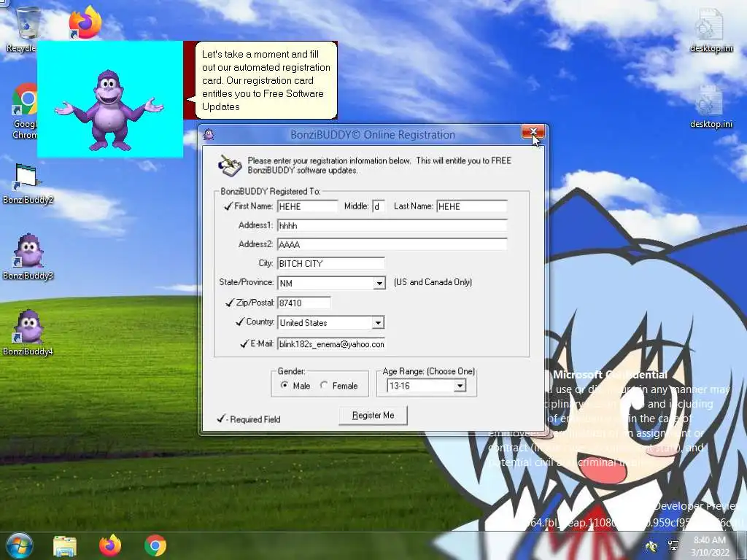This screenshot has width=747, height=560.
Task: Click the First Name field
Action: [307, 206]
